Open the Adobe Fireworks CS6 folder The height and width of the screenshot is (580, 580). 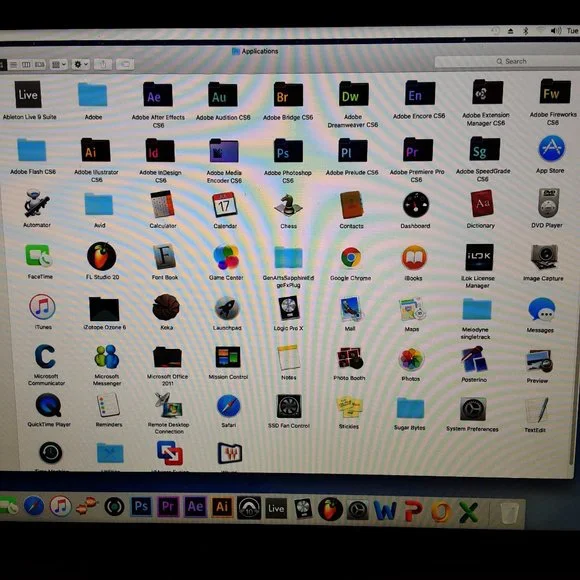click(x=554, y=91)
